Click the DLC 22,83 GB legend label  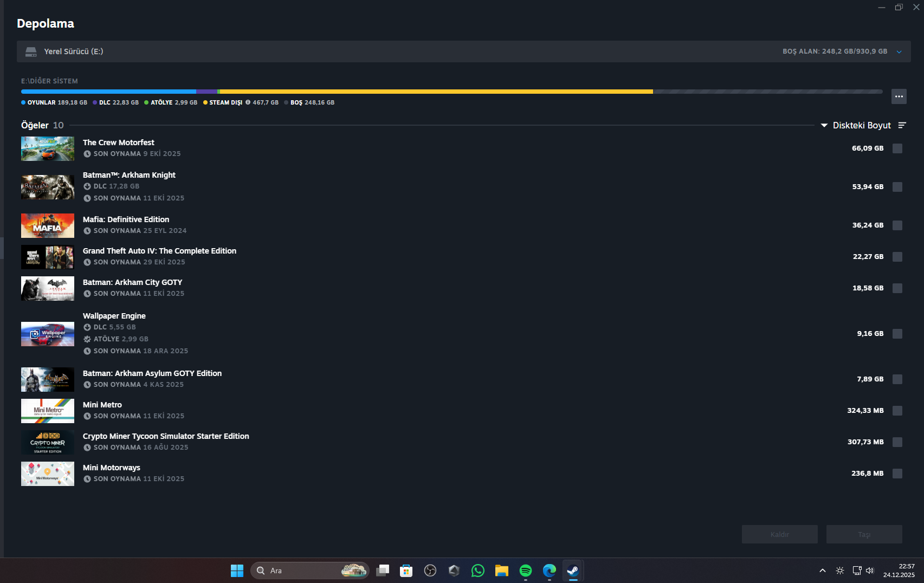pyautogui.click(x=115, y=102)
